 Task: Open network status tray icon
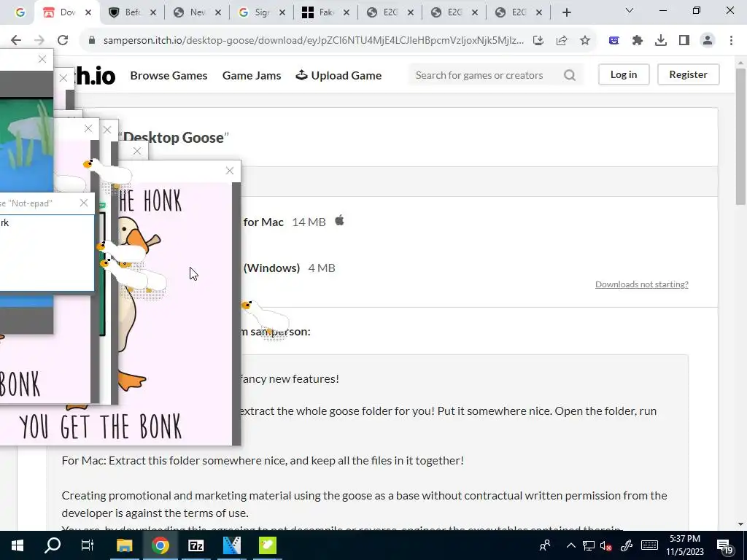tap(589, 545)
